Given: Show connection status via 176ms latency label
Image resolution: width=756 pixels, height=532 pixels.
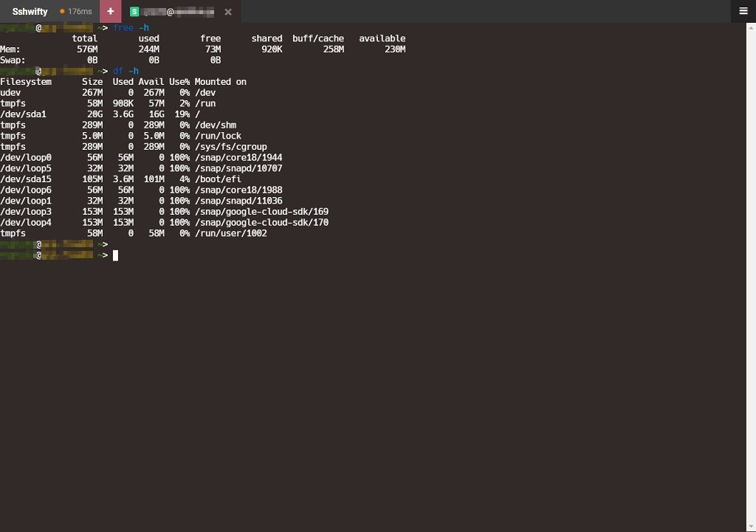Looking at the screenshot, I should pyautogui.click(x=80, y=12).
